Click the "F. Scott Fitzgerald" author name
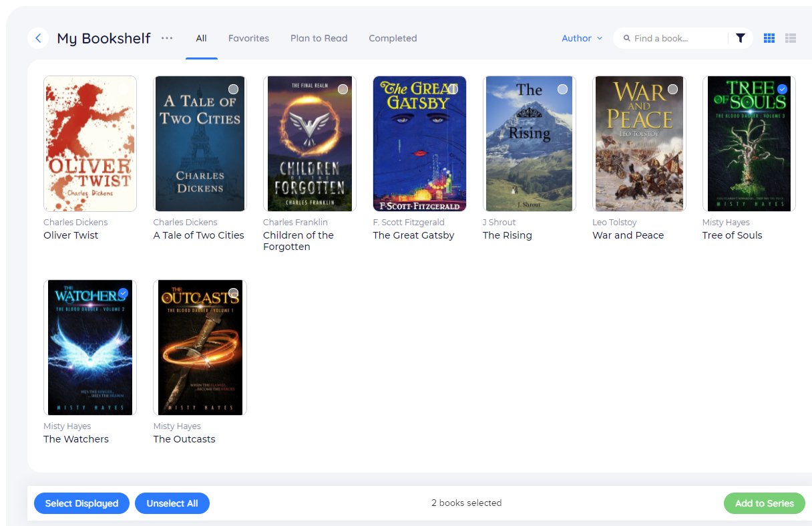 [x=409, y=222]
